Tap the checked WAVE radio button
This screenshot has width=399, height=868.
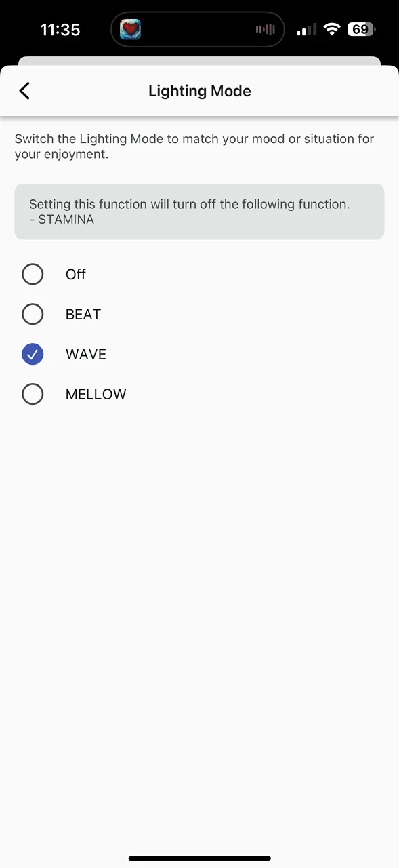[x=33, y=354]
